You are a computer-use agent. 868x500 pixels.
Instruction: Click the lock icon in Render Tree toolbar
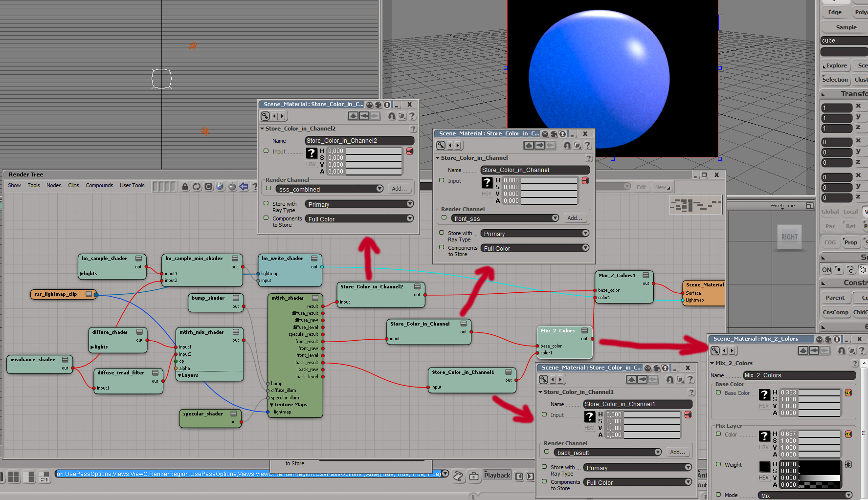click(x=185, y=186)
